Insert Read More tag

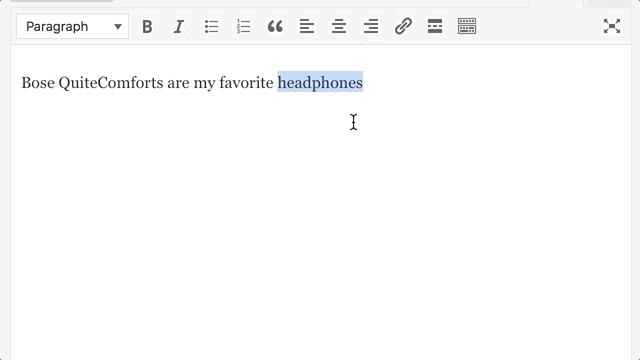coord(435,27)
